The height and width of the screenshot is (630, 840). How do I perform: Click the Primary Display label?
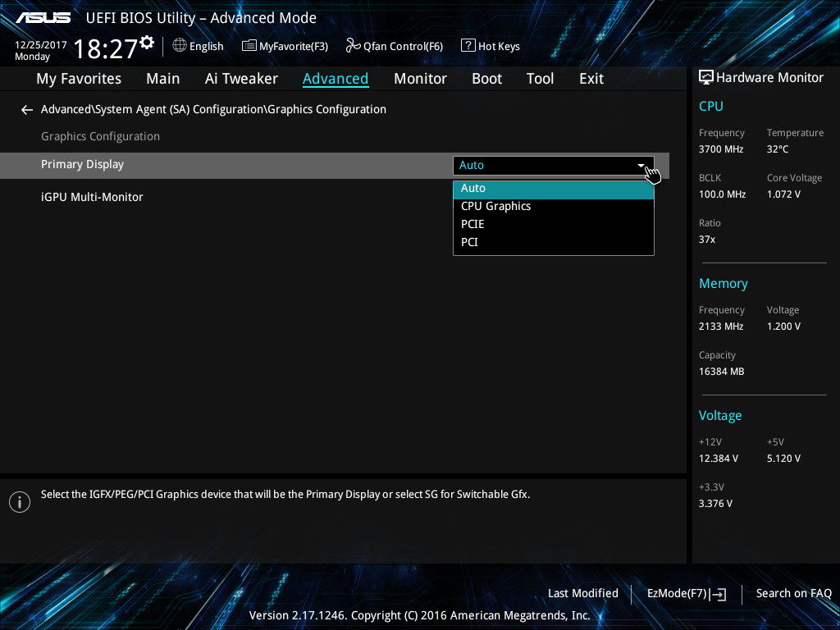click(83, 164)
